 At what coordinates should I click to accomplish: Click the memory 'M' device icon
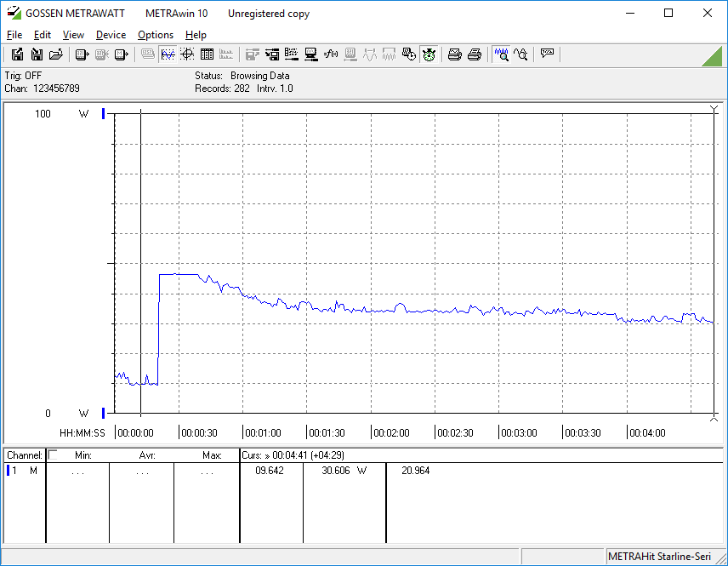pyautogui.click(x=121, y=54)
